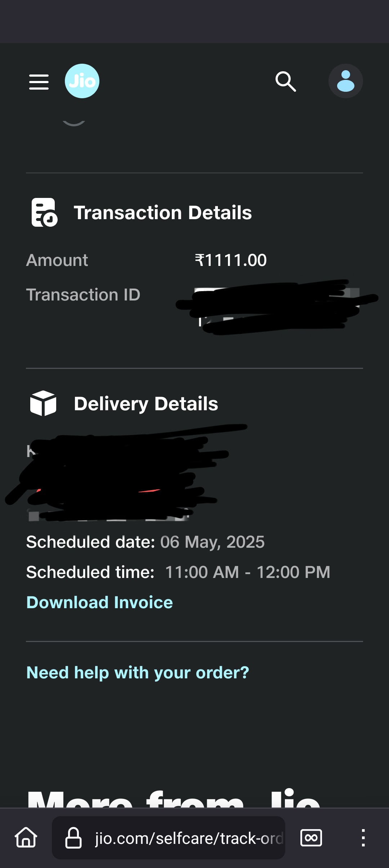Open the hamburger navigation menu
Screen dimensions: 389x868
(39, 82)
